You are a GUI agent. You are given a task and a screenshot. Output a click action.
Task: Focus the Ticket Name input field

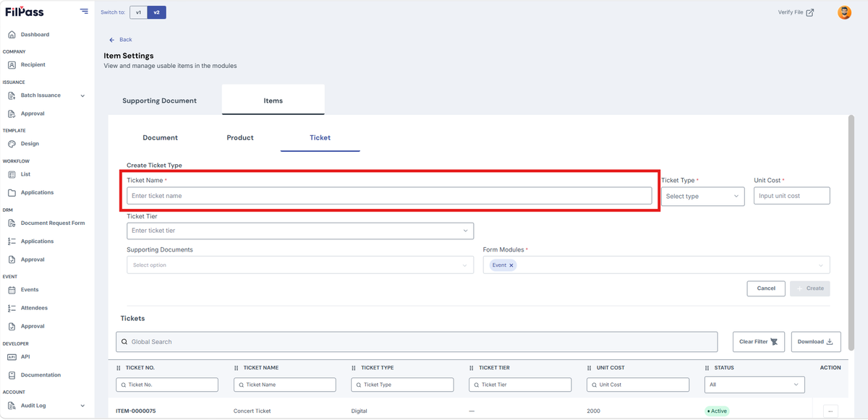[389, 196]
